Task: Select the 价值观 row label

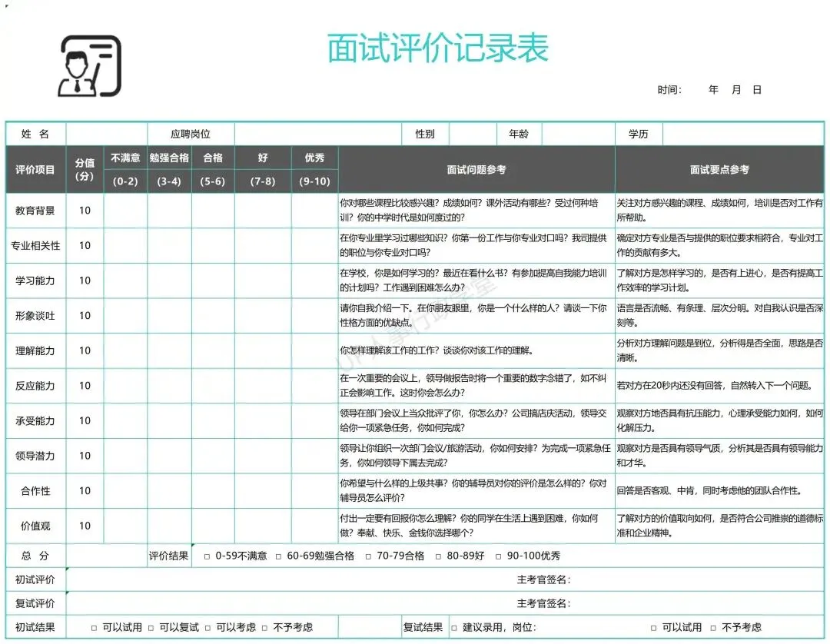Action: tap(35, 526)
